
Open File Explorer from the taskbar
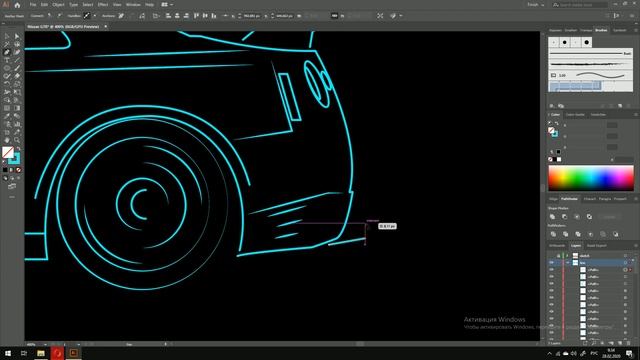[40, 353]
